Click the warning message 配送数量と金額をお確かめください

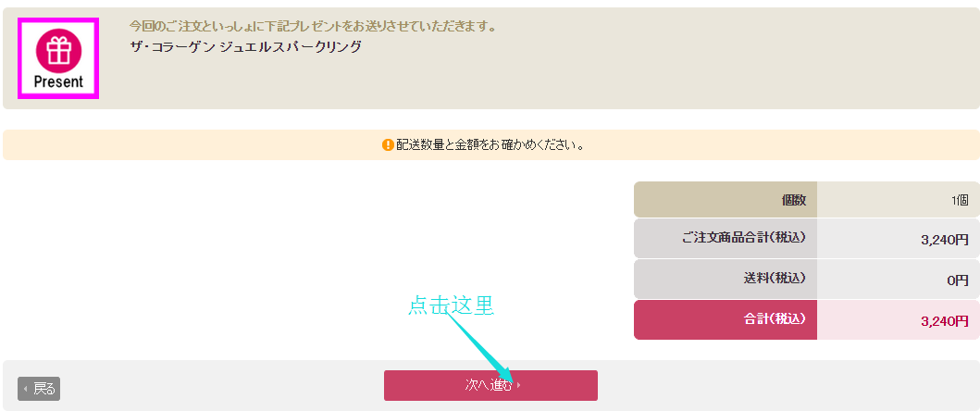490,145
